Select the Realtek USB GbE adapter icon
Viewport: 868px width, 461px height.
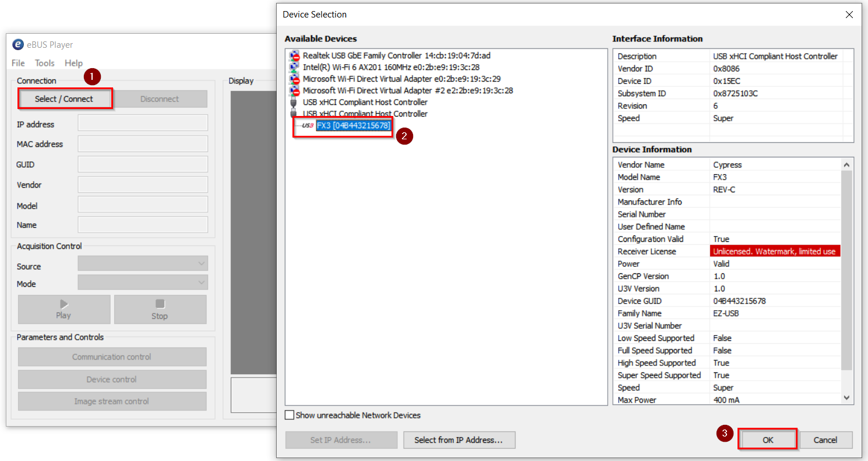(x=294, y=56)
